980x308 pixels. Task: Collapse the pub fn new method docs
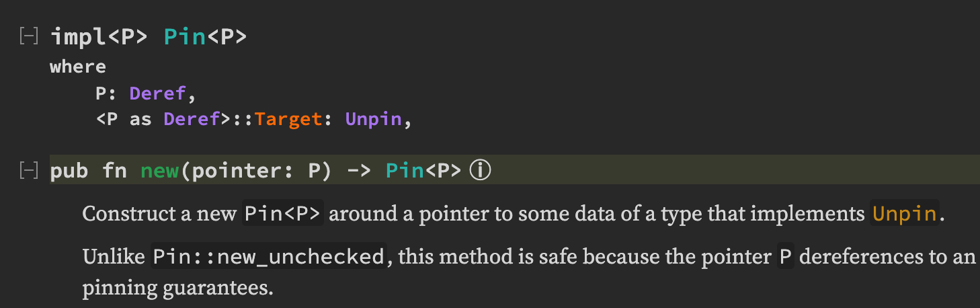pos(28,171)
